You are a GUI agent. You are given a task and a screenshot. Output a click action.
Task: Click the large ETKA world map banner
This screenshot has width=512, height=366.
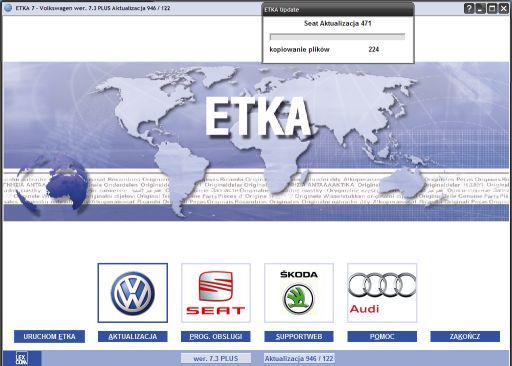(256, 141)
